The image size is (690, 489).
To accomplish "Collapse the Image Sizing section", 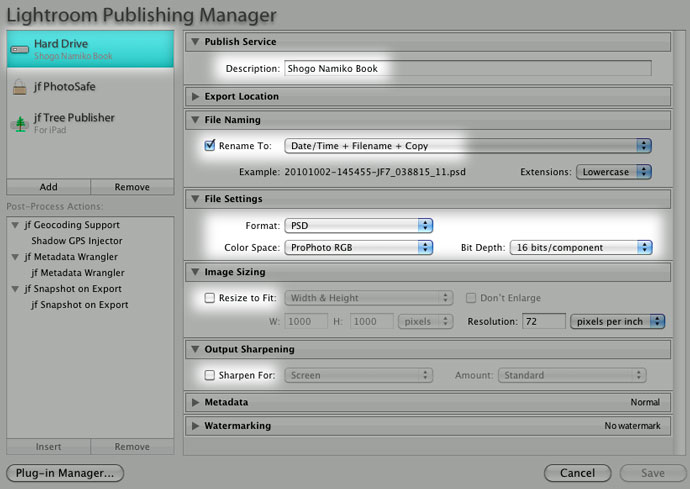I will [195, 272].
